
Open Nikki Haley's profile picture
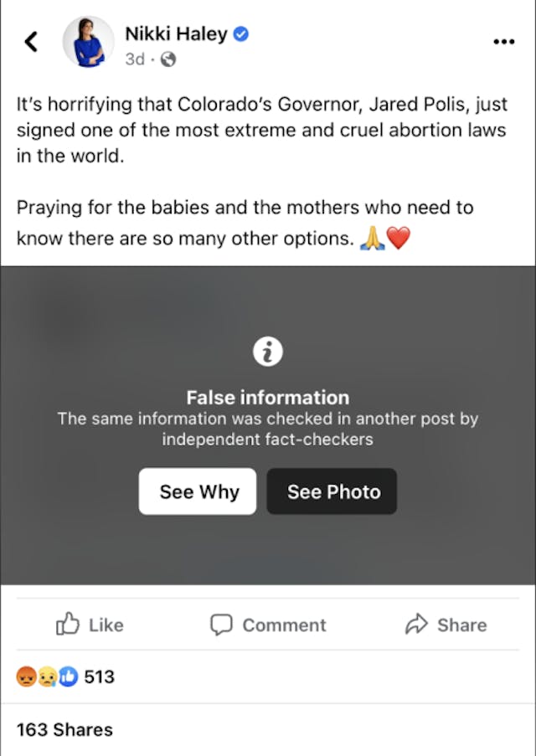87,41
